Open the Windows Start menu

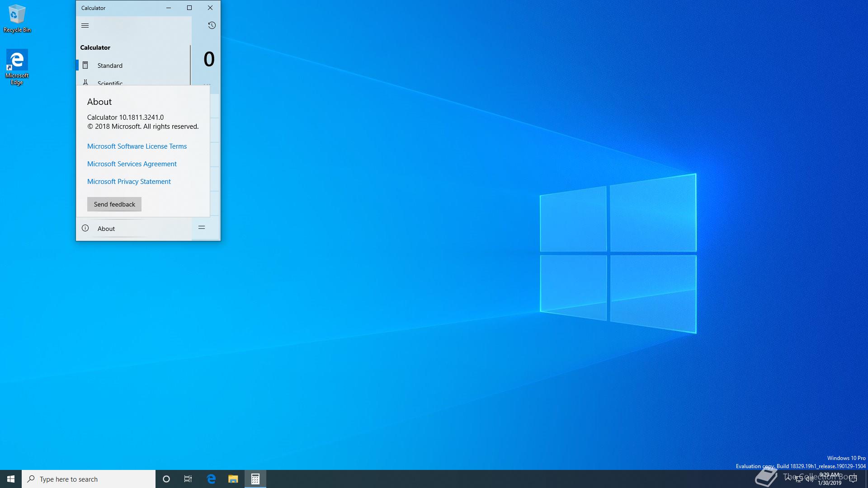click(11, 479)
